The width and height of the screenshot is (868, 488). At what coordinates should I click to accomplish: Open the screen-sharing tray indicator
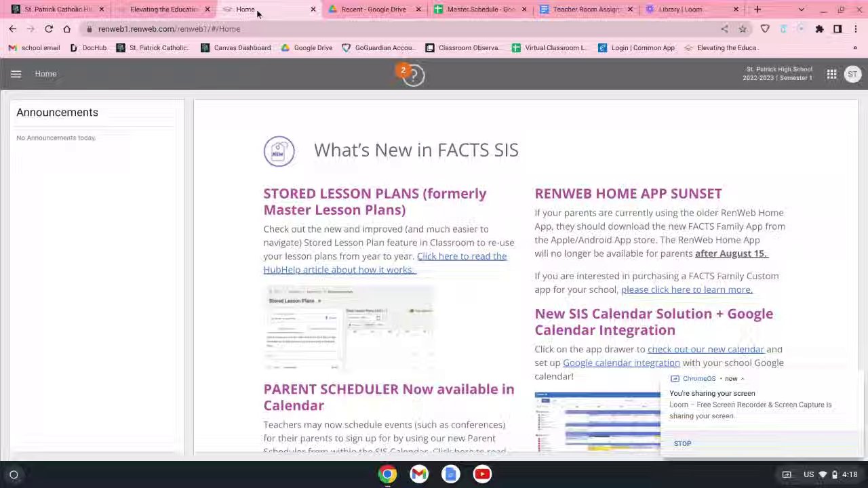(x=787, y=474)
